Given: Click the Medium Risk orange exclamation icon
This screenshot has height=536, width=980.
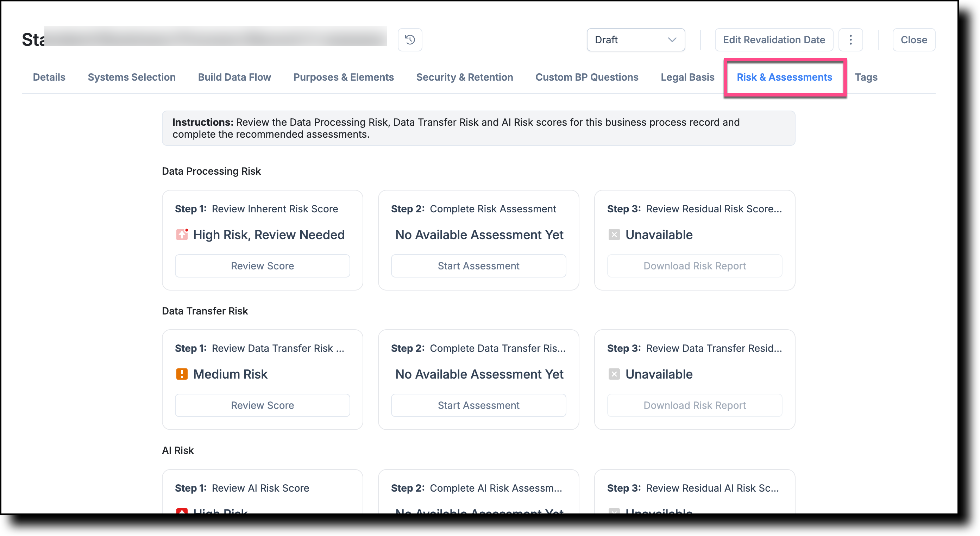Looking at the screenshot, I should (182, 374).
